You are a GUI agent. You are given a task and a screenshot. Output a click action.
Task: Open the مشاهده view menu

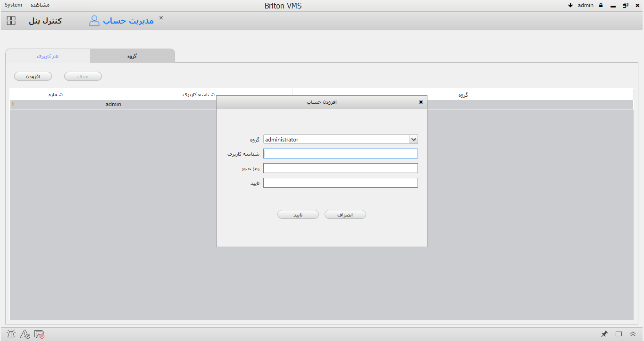[x=40, y=5]
